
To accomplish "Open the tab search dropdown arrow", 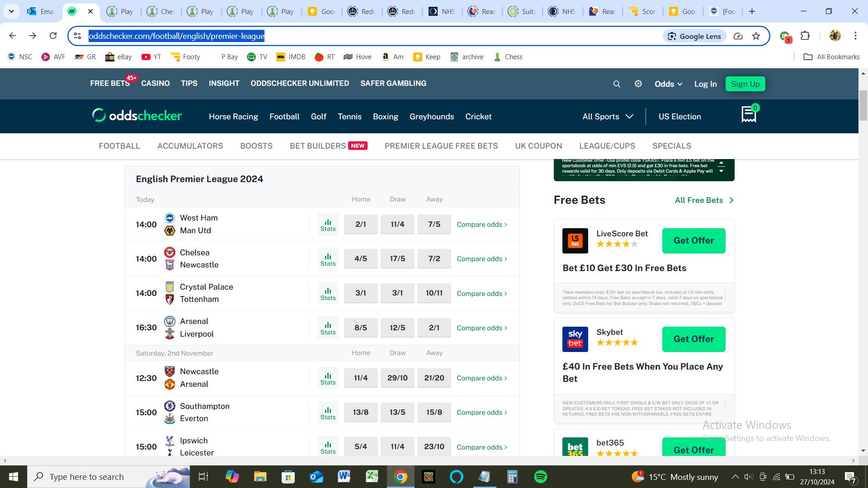I will point(11,11).
